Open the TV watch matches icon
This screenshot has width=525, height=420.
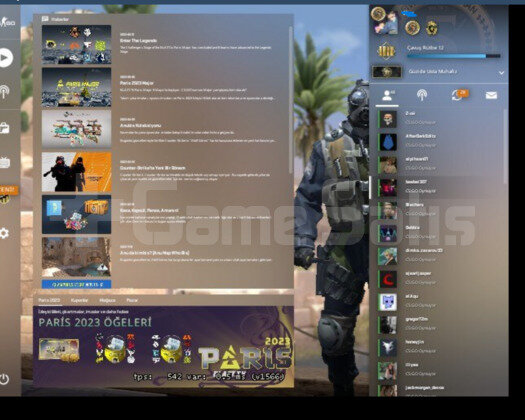point(5,162)
